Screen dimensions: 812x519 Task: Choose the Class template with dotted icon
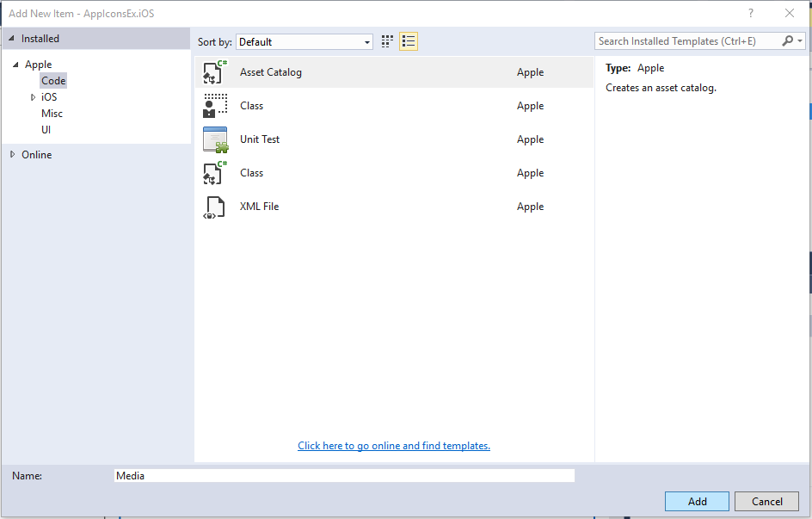click(x=215, y=106)
